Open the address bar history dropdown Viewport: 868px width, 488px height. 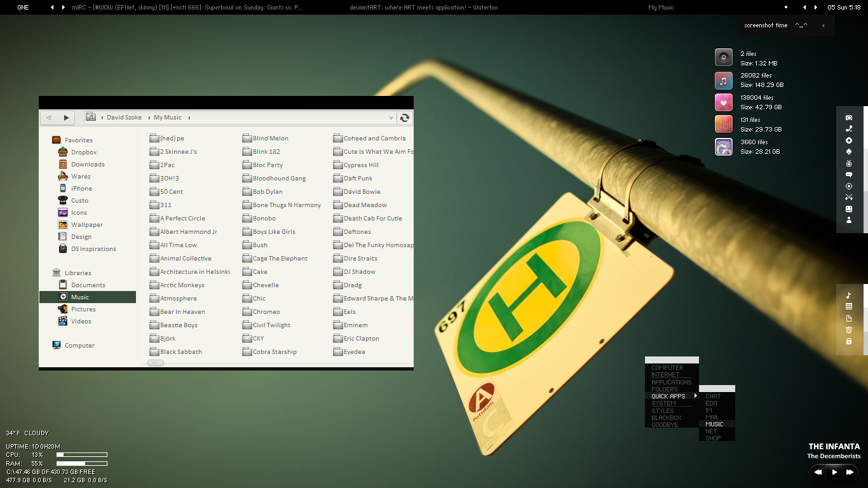[x=391, y=118]
